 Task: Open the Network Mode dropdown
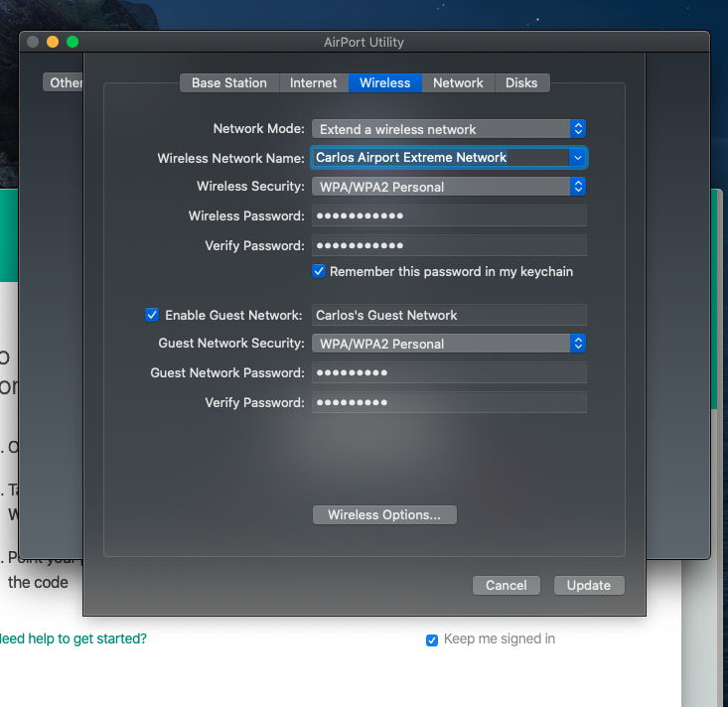point(449,129)
